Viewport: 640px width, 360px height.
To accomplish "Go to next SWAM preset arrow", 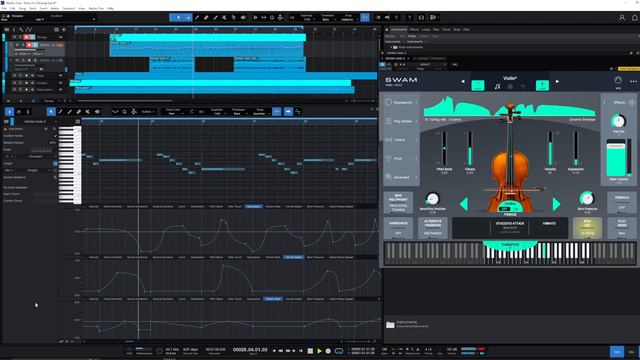I will [557, 81].
